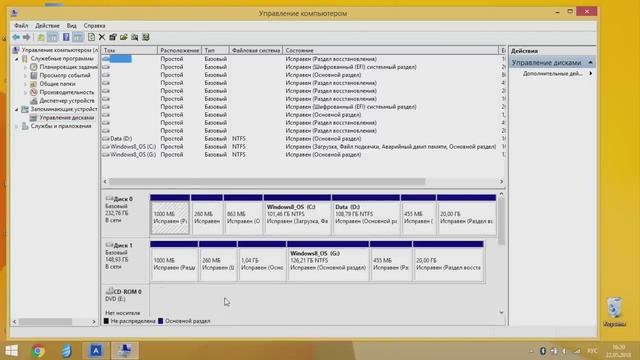Click the Back arrow toolbar icon
The height and width of the screenshot is (360, 640).
(x=16, y=38)
